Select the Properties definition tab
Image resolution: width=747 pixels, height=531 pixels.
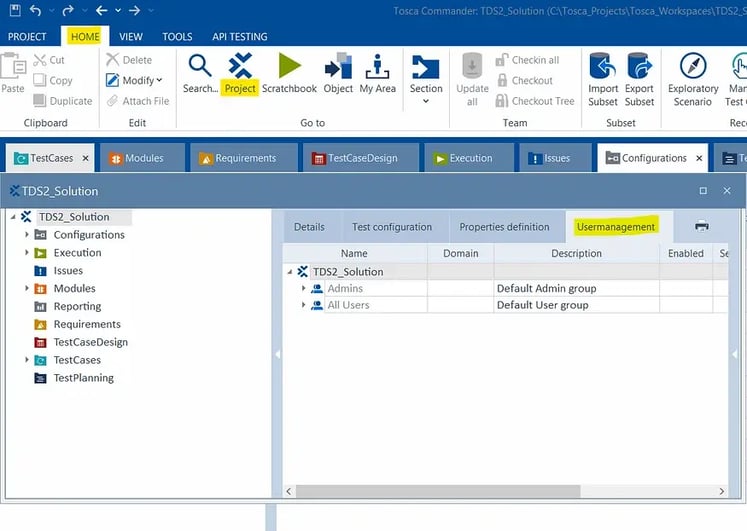(504, 227)
